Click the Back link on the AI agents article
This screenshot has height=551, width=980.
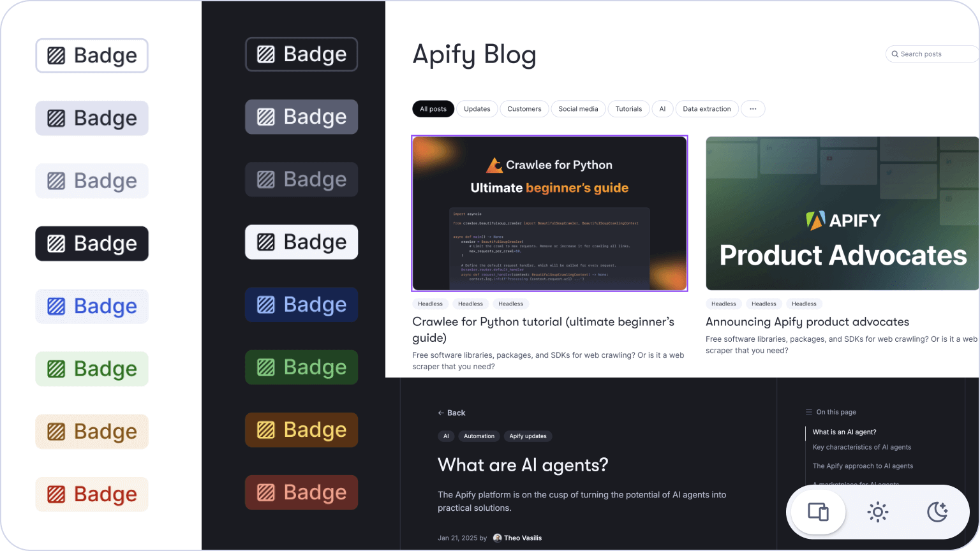pos(452,413)
